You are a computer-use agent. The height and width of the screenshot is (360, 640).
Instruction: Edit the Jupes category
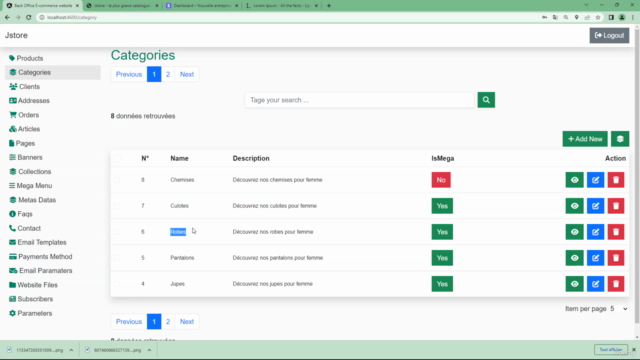point(596,284)
